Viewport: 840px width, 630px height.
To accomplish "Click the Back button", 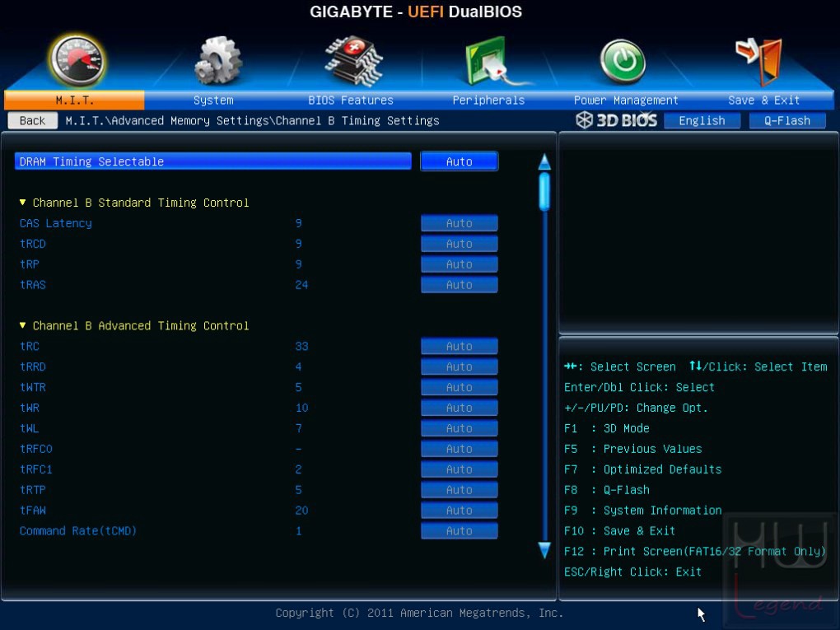I will 33,120.
